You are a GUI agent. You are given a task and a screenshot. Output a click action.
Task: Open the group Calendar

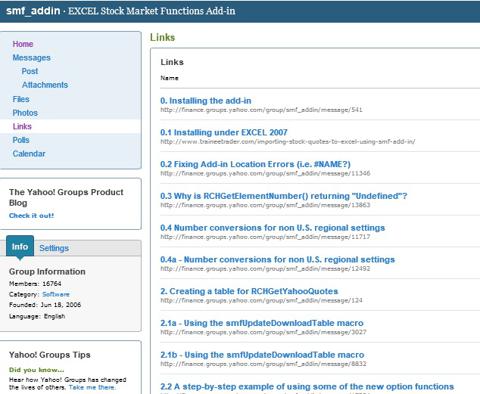coord(29,154)
